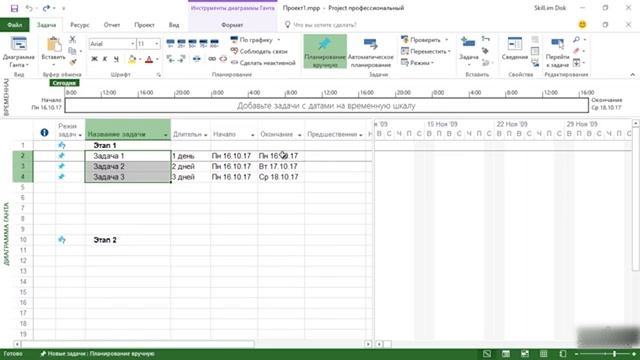This screenshot has height=360, width=640.
Task: Insert a summary task using the small icon
Action: click(x=485, y=39)
